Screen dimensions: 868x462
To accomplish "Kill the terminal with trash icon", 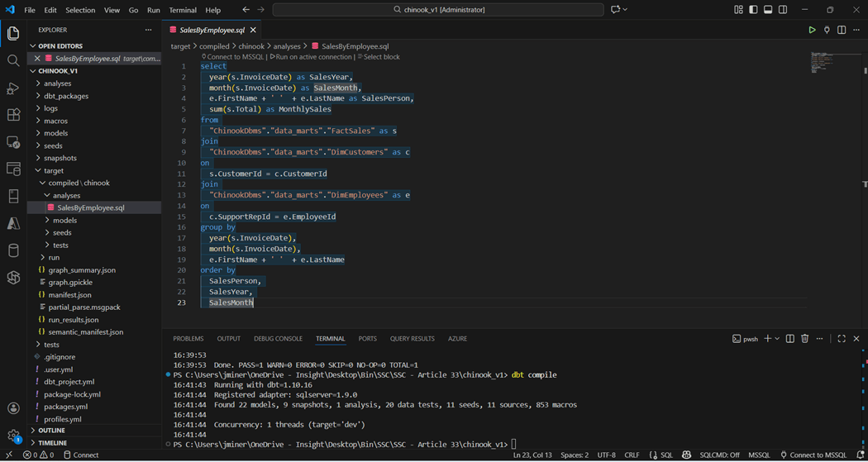I will (804, 339).
